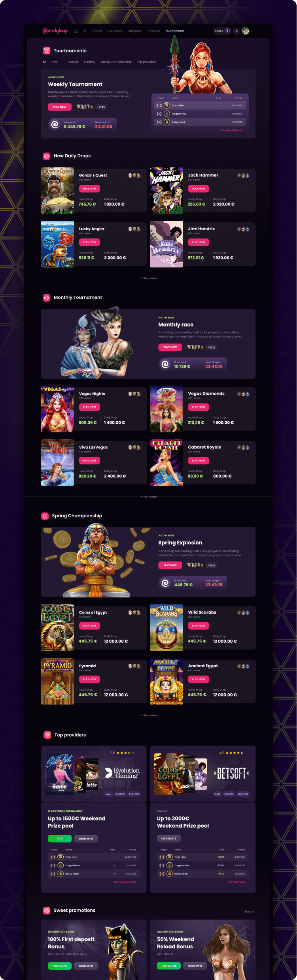This screenshot has width=297, height=980.
Task: Select the Top providers diamond icon
Action: click(47, 735)
